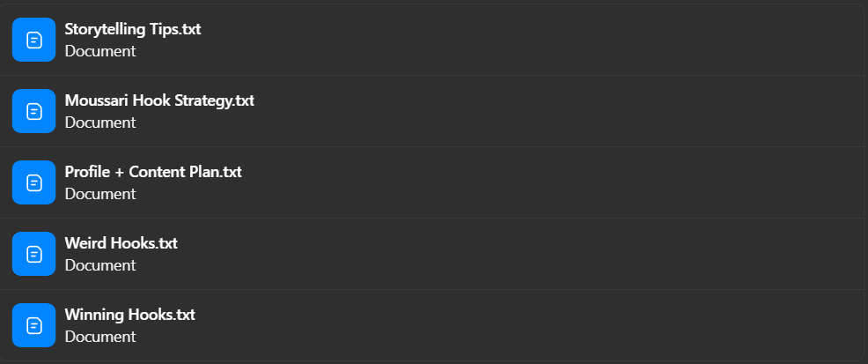Click the blue icon beside Storytelling Tips.txt

point(33,40)
